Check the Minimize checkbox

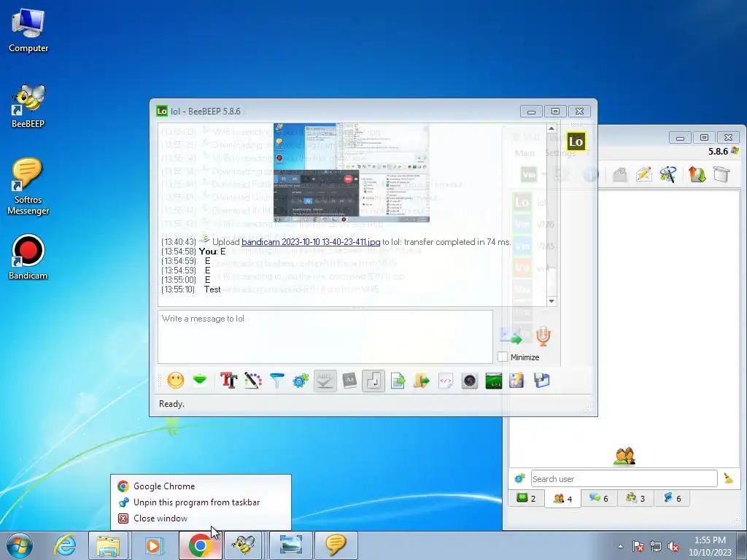click(x=503, y=357)
